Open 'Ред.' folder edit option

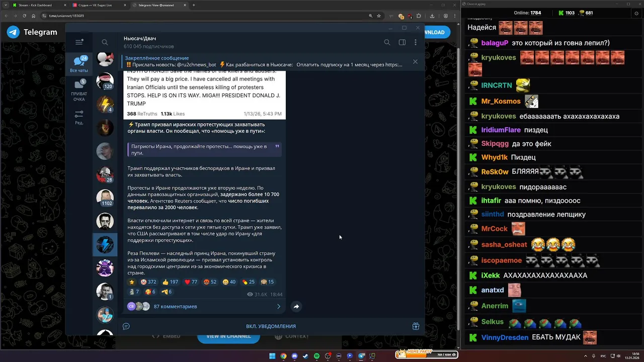pyautogui.click(x=79, y=117)
